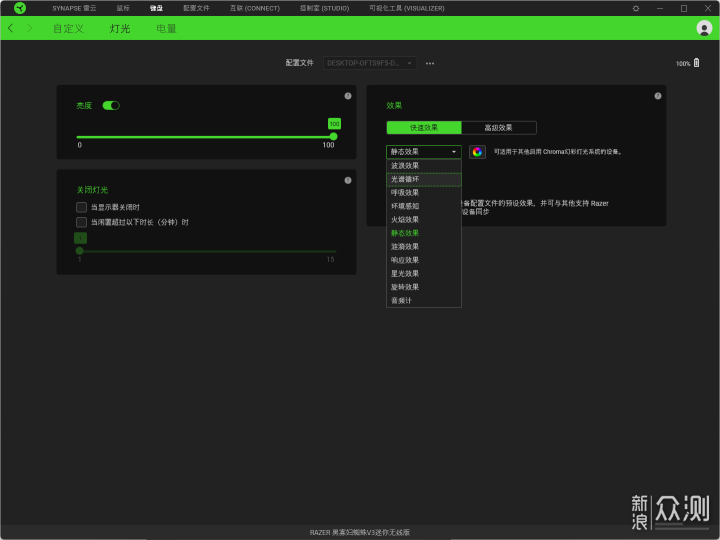Go back with the left arrow
Image resolution: width=720 pixels, height=540 pixels.
11,28
